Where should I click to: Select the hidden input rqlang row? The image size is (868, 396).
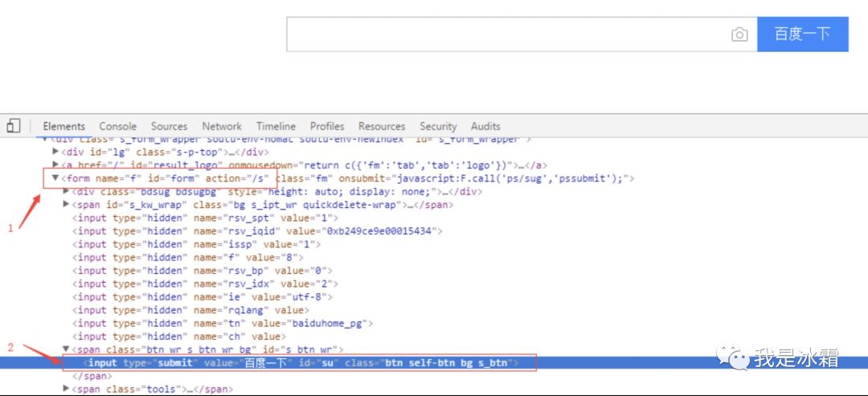click(191, 310)
